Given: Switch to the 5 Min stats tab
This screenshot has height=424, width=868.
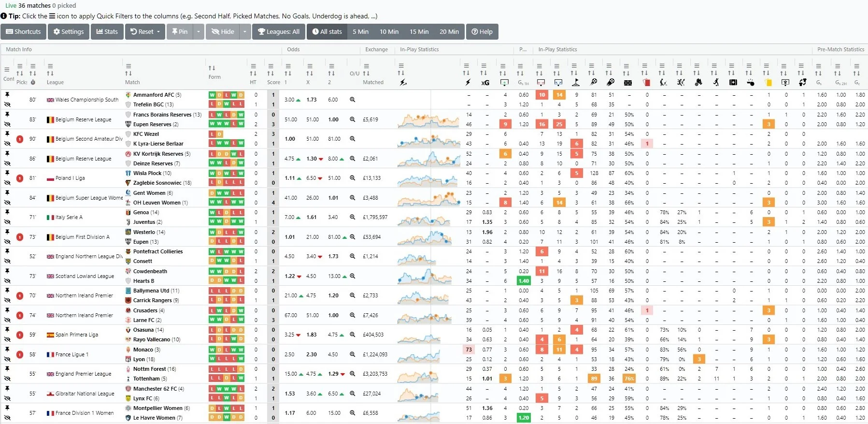Looking at the screenshot, I should point(360,31).
